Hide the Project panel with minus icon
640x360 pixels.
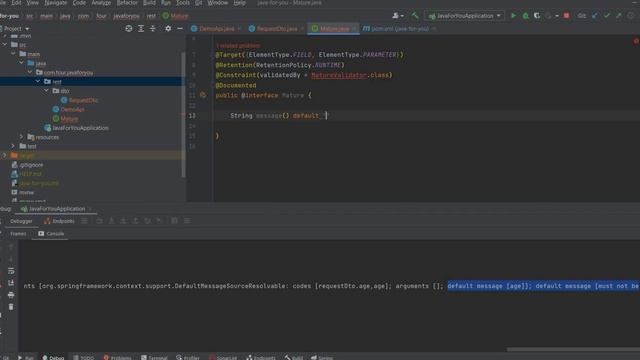(180, 29)
